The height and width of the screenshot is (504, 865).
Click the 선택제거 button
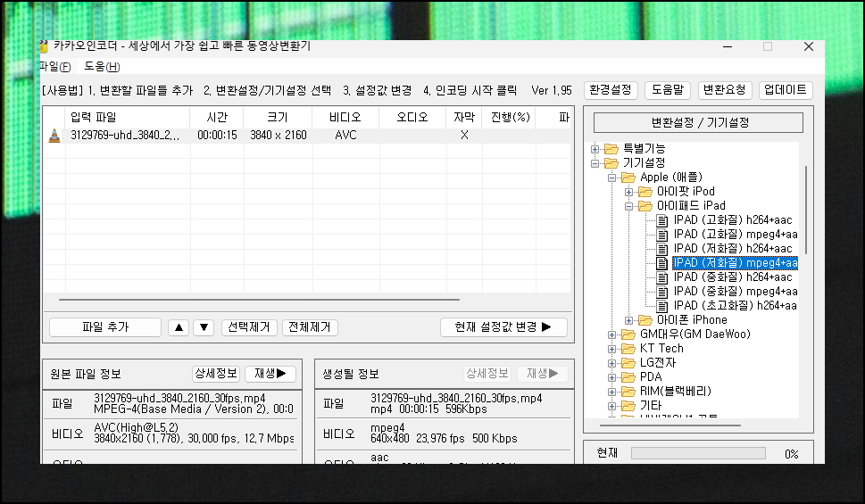click(249, 327)
